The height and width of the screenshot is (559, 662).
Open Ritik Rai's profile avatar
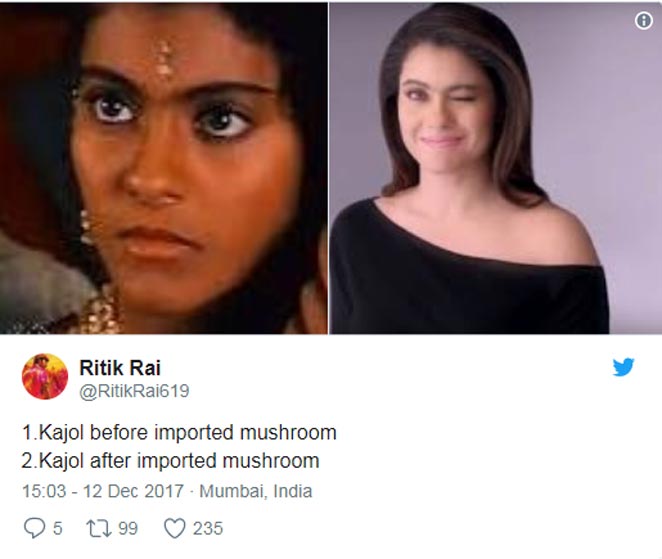pos(45,377)
